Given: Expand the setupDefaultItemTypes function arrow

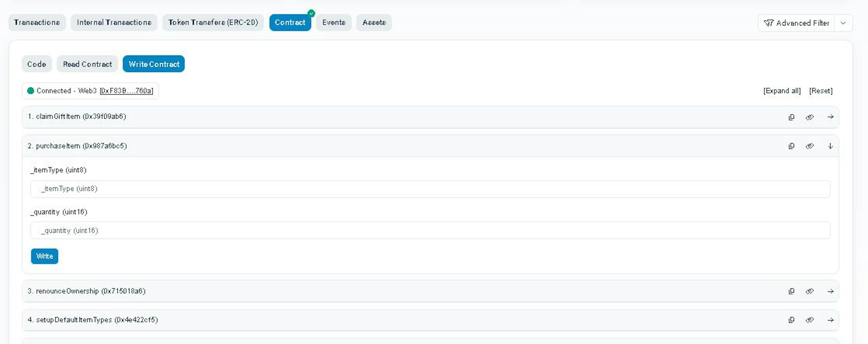Looking at the screenshot, I should tap(830, 320).
